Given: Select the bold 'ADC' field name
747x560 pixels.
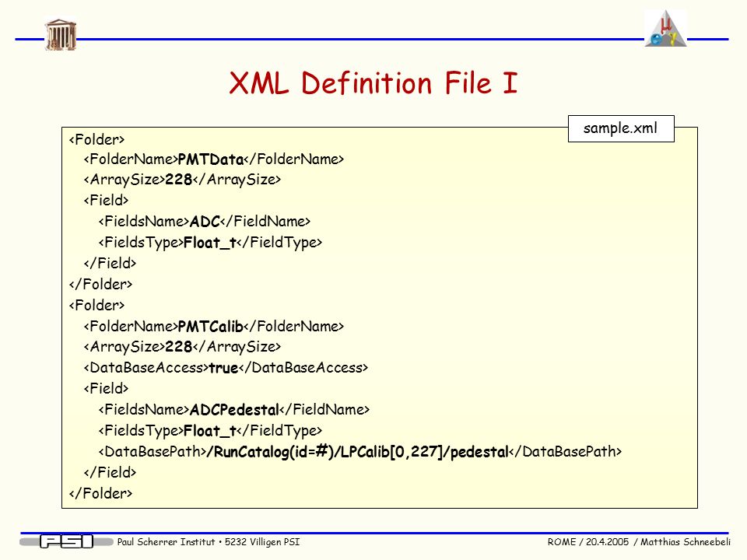Looking at the screenshot, I should 205,222.
